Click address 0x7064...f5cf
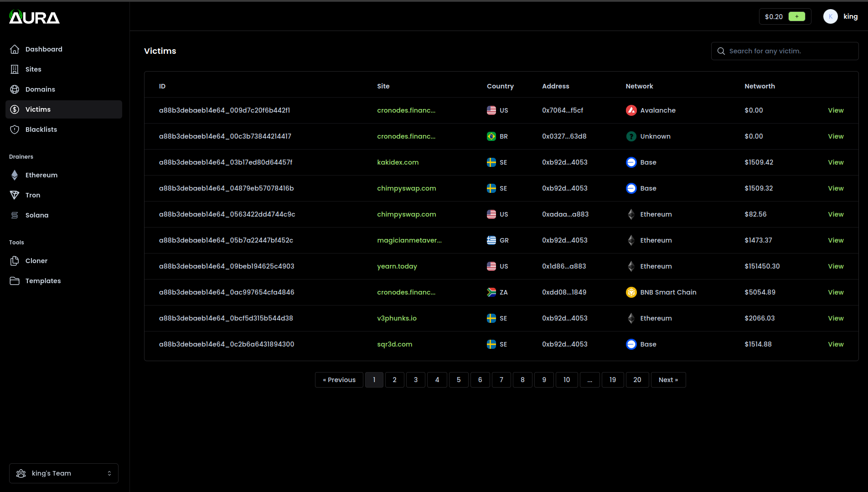The image size is (868, 492). (x=563, y=110)
